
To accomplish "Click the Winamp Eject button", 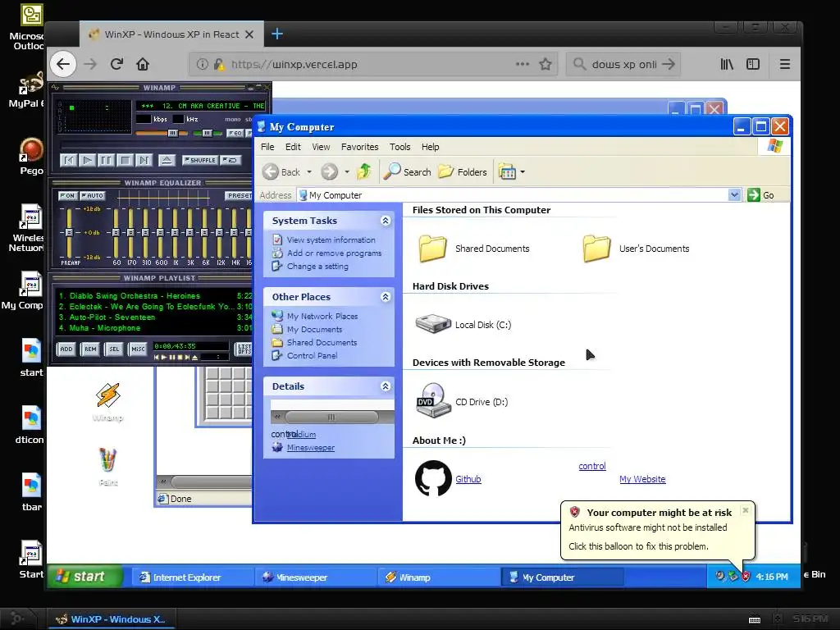I will point(167,160).
